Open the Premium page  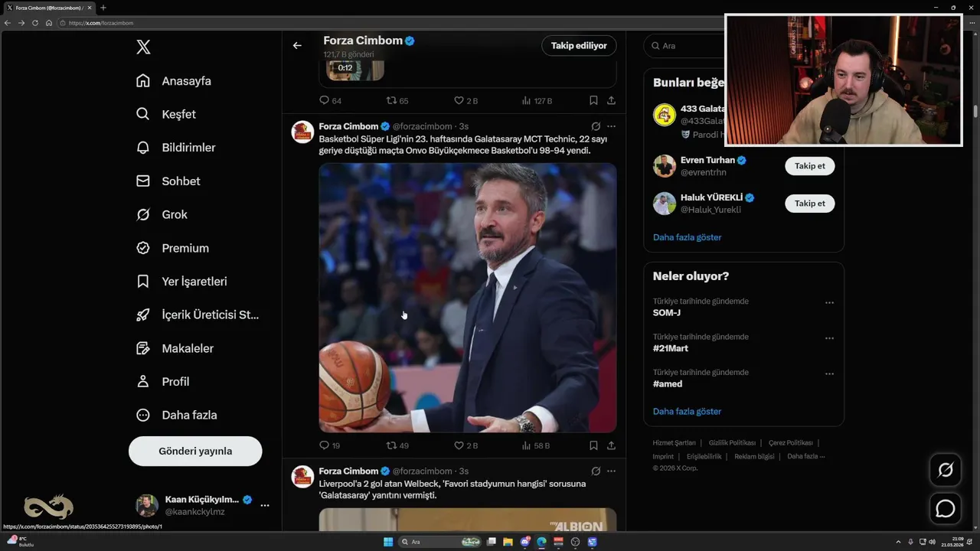(x=172, y=248)
